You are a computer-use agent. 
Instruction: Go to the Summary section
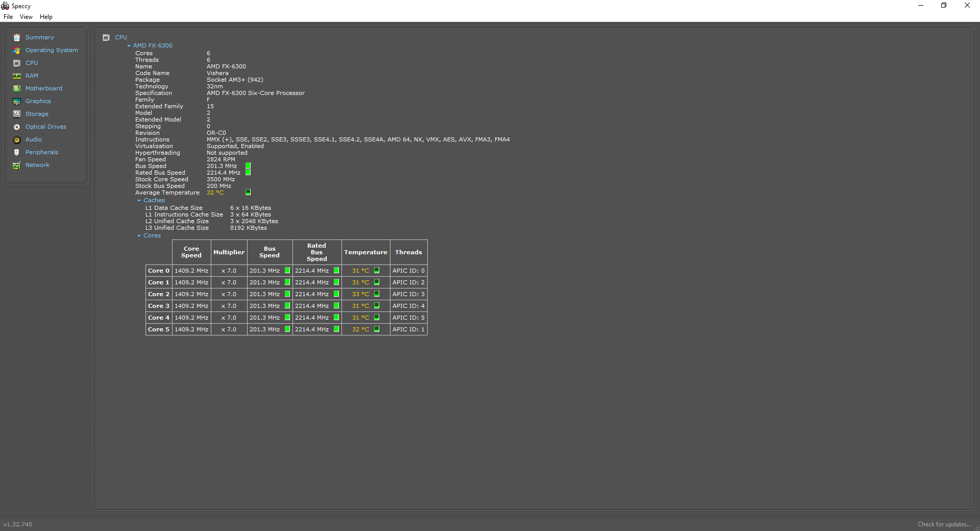click(x=40, y=37)
